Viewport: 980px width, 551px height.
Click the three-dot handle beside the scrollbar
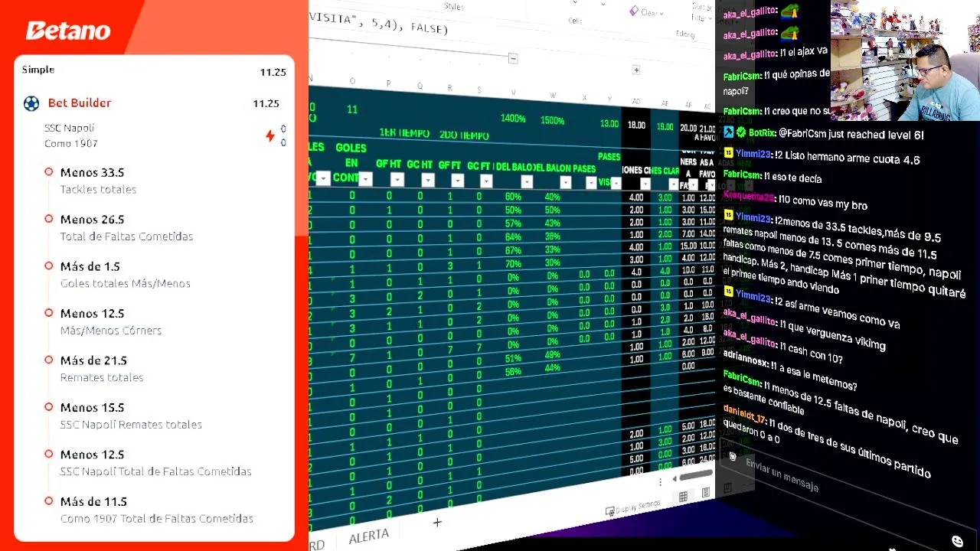click(660, 482)
